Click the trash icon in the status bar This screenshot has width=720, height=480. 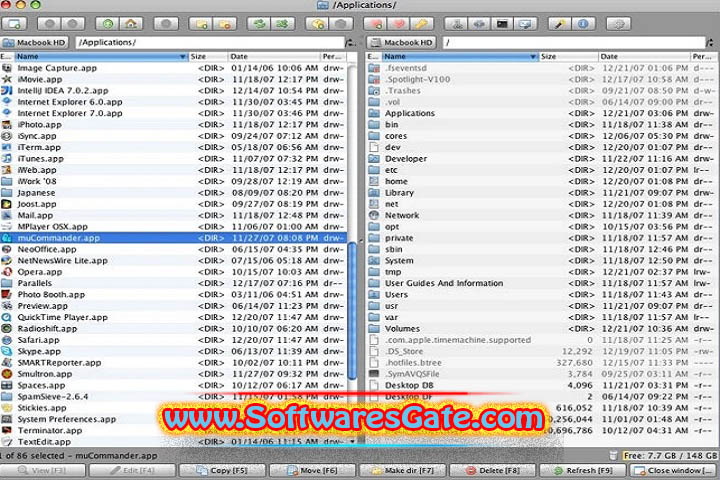point(613,455)
